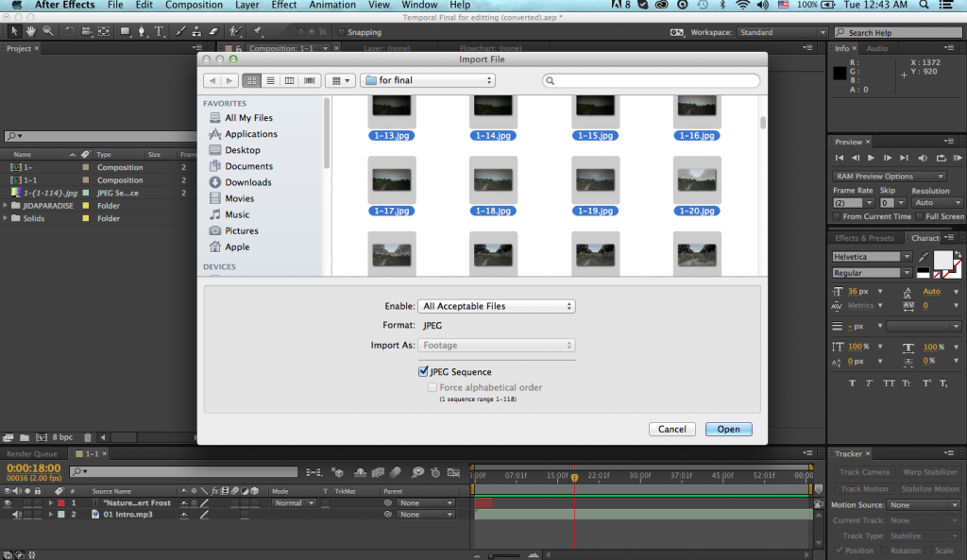Select the Hand tool in the toolbar

(x=30, y=30)
